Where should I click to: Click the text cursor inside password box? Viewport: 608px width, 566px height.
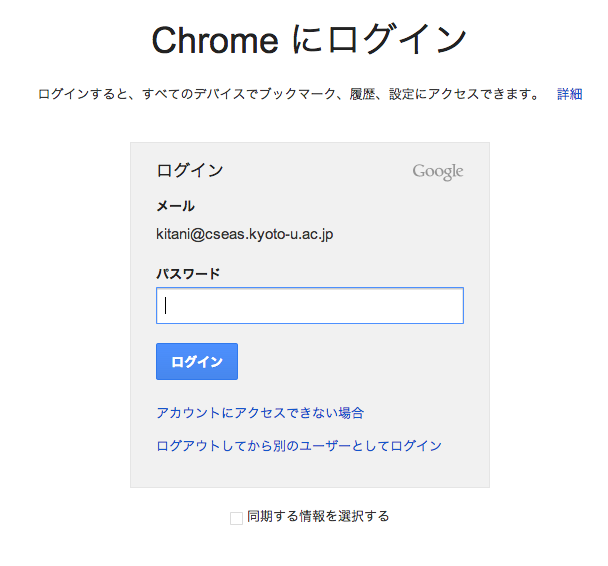[166, 305]
